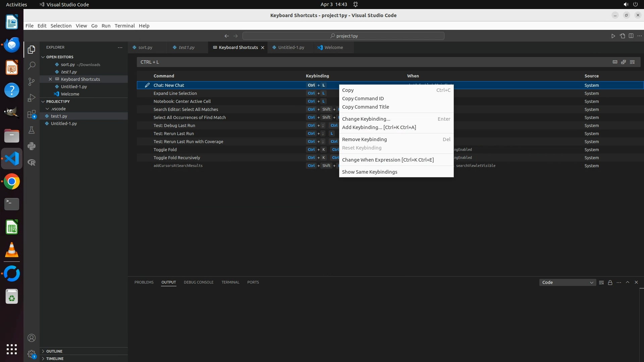Toggle the primary side bar layout button

pos(631,36)
